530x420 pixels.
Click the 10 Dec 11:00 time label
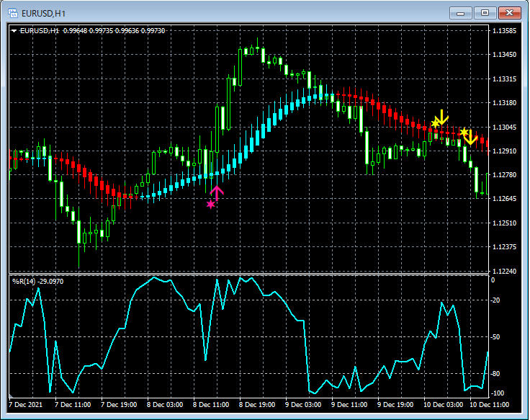tap(490, 404)
